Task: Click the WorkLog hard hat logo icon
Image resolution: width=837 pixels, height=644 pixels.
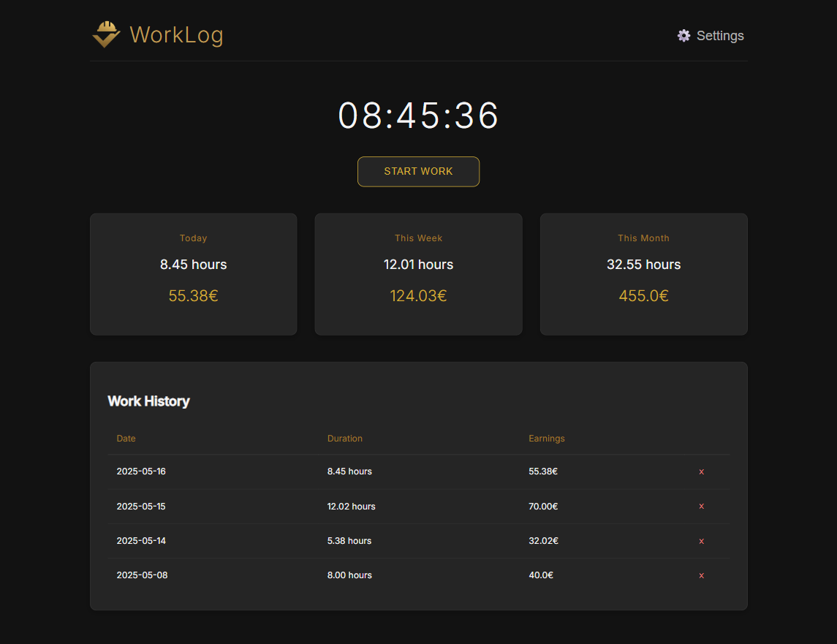Action: click(x=105, y=34)
